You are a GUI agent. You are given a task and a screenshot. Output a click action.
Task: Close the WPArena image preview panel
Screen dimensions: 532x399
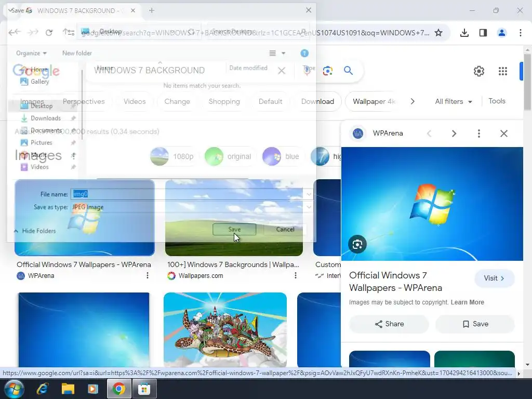point(504,134)
